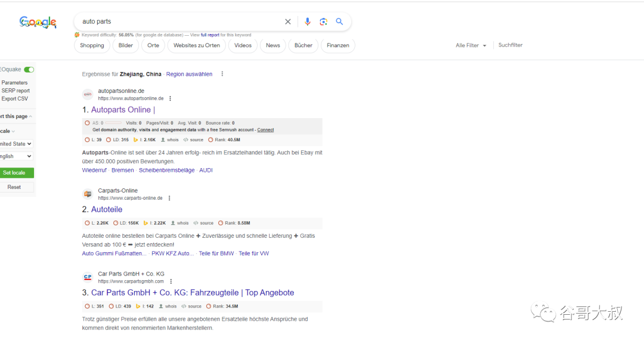Open the Wiederruf sitelink
The height and width of the screenshot is (341, 644).
(x=94, y=170)
